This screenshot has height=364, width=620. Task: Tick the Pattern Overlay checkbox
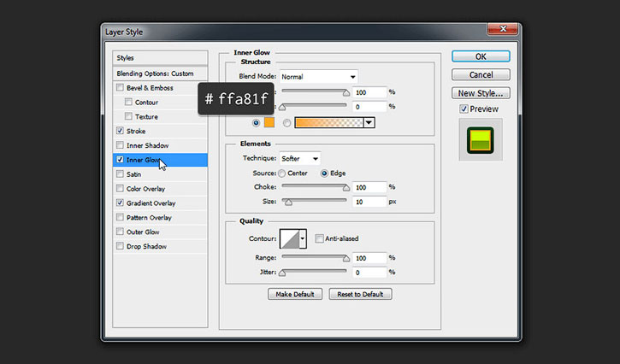(x=120, y=217)
